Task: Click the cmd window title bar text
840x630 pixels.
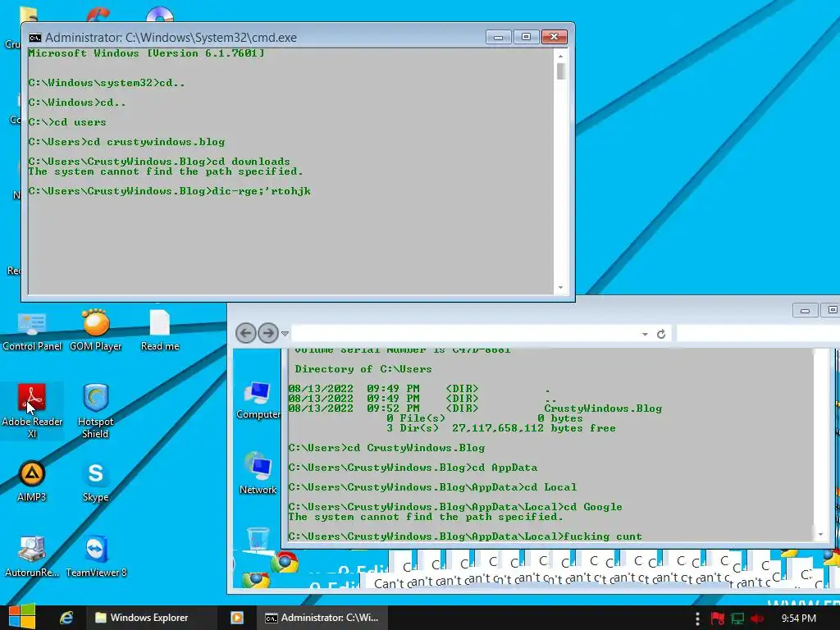Action: (171, 38)
